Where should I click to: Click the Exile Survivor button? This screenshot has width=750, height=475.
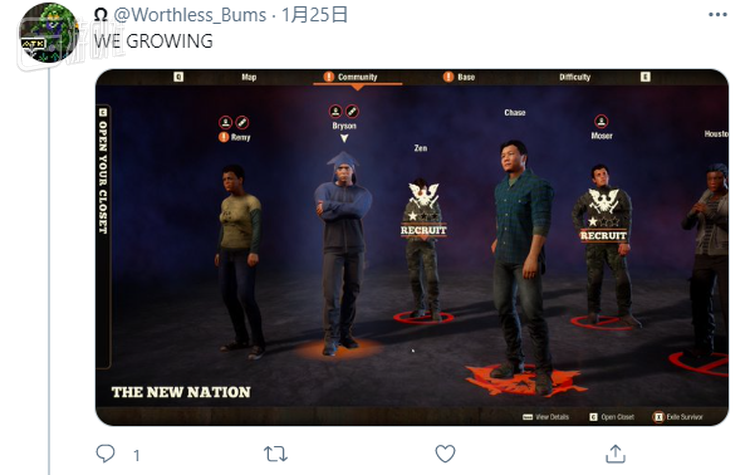(678, 417)
